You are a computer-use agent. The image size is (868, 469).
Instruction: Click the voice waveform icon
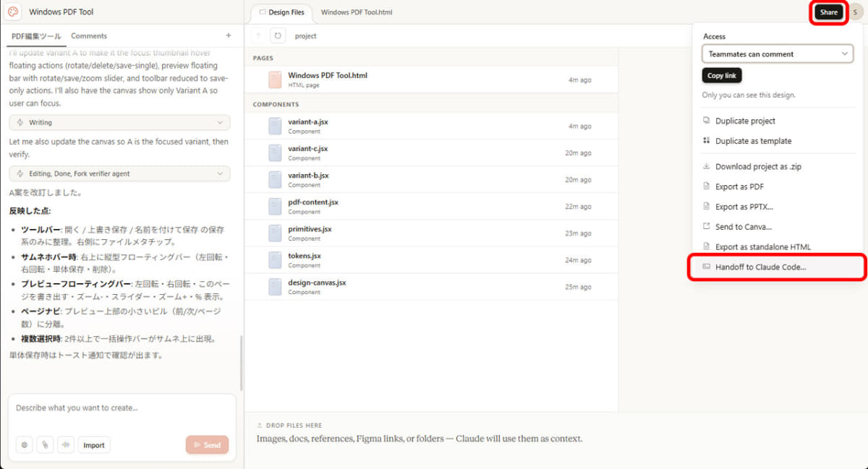(x=66, y=445)
